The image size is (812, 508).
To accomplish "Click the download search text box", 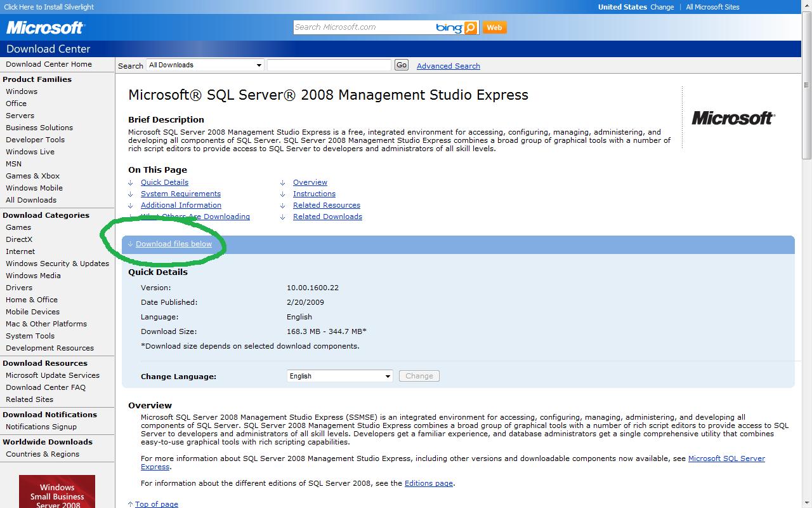I will 329,65.
